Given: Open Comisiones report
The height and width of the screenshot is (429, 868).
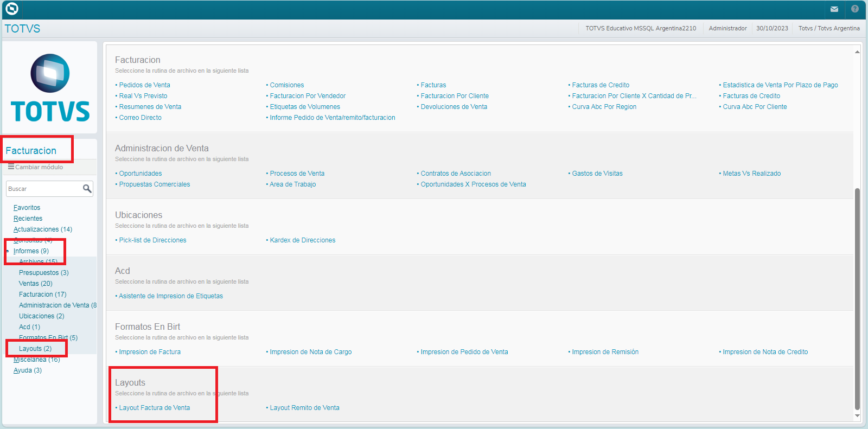Looking at the screenshot, I should [x=287, y=85].
